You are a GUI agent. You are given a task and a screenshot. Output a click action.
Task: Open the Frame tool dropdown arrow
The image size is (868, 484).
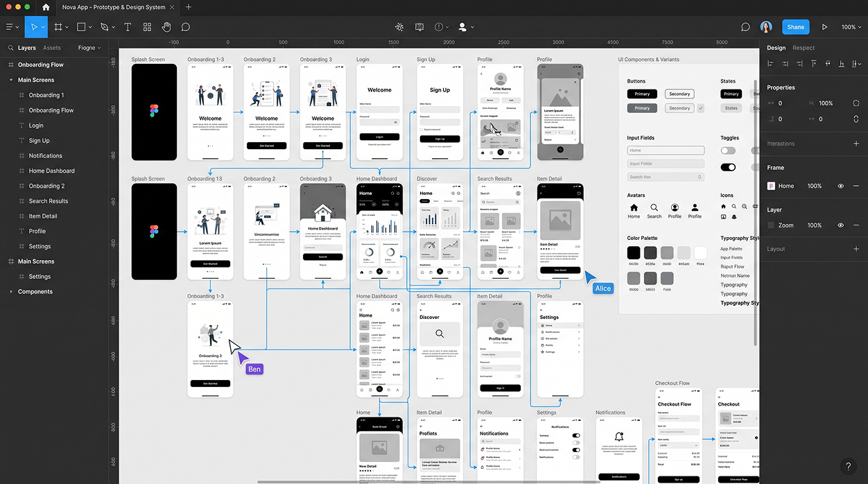[67, 28]
